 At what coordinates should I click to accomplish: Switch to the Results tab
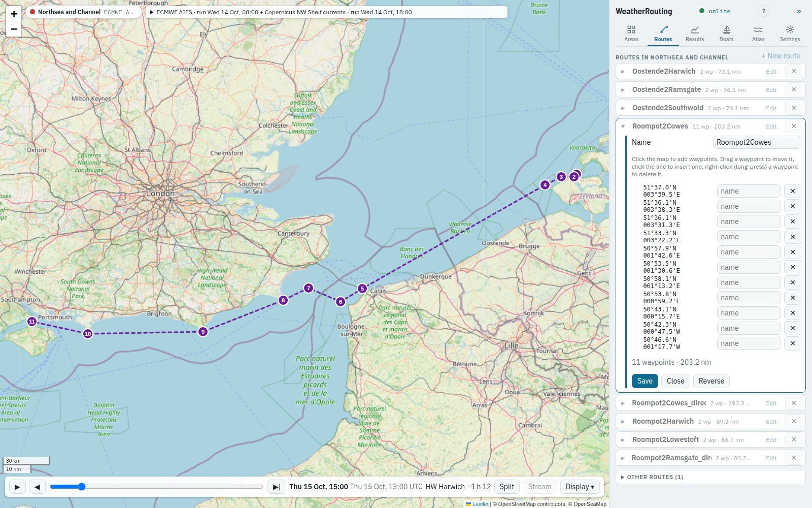point(695,34)
